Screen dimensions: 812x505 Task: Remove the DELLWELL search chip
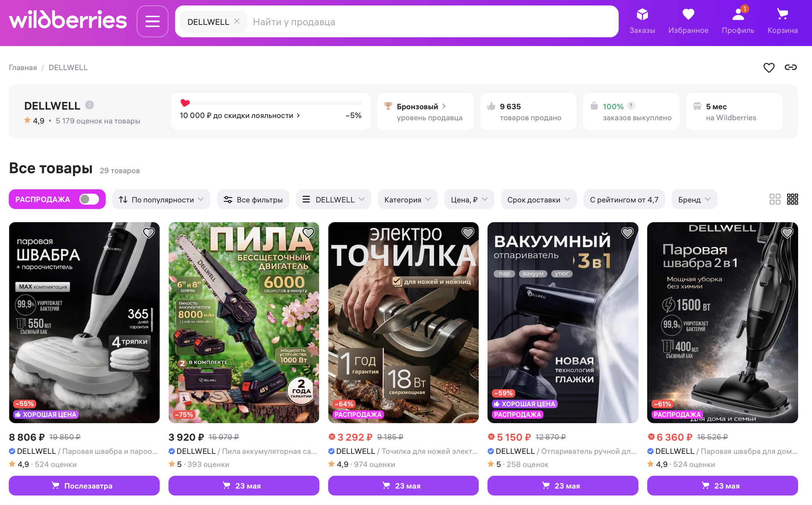pyautogui.click(x=237, y=21)
